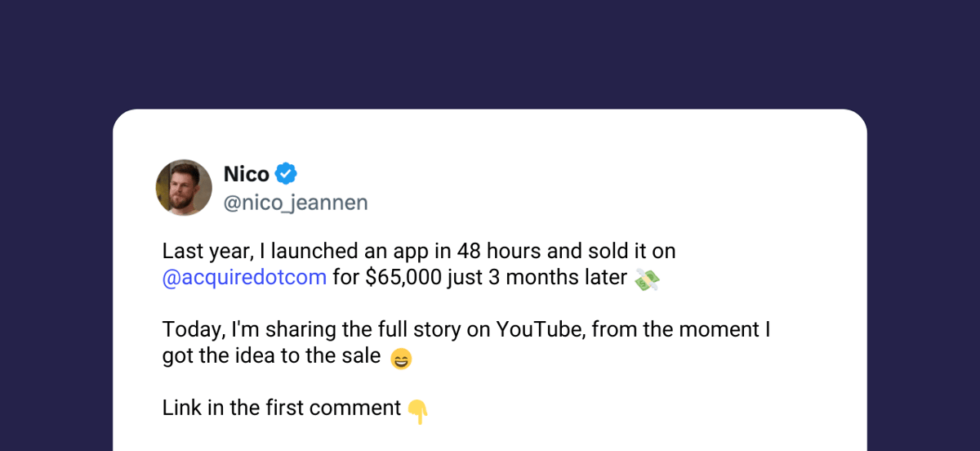Viewport: 980px width, 451px height.
Task: Click the 'Link in the first comment' line
Action: [282, 408]
